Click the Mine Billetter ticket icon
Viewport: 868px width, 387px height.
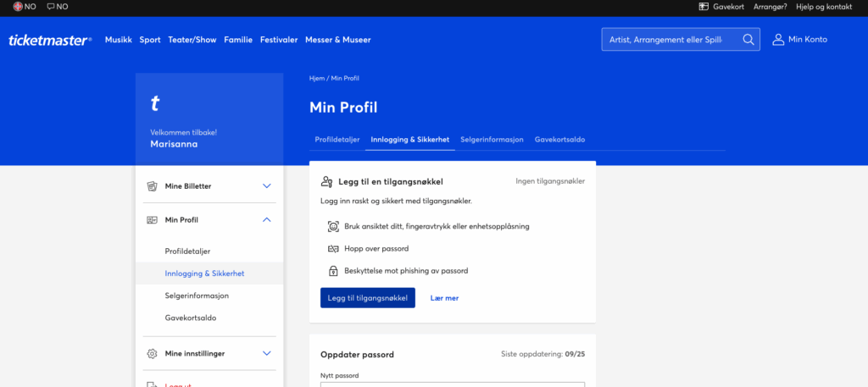[153, 185]
